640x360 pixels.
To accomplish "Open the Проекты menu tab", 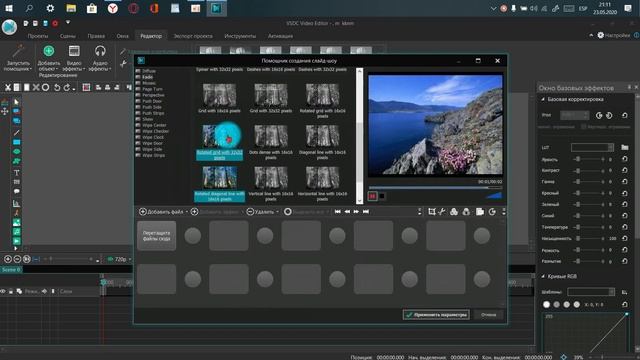I will 38,36.
